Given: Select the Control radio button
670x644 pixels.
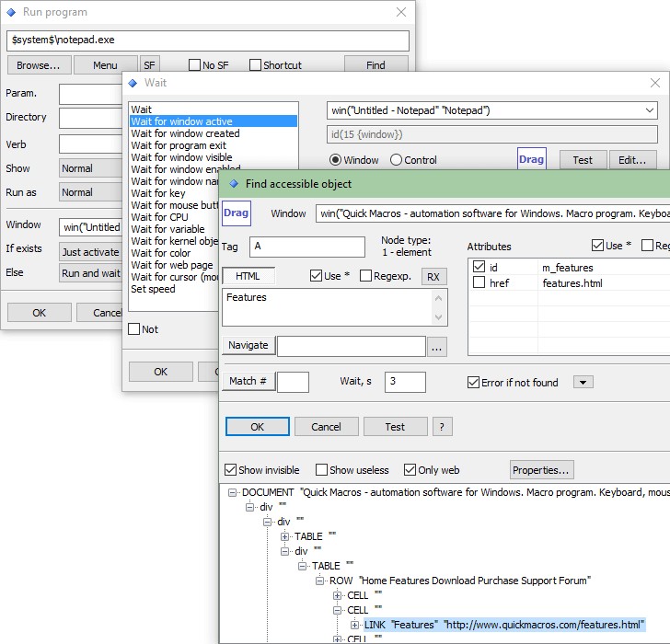Looking at the screenshot, I should tap(397, 160).
